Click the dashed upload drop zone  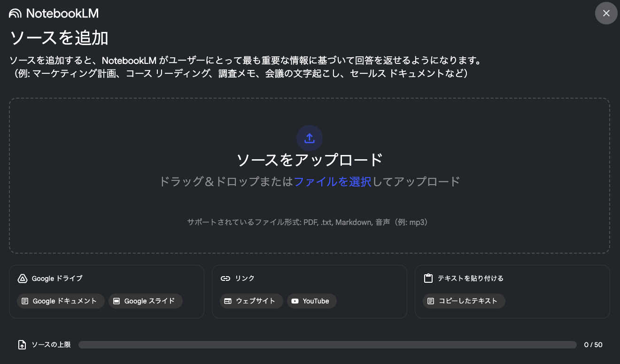[x=310, y=176]
